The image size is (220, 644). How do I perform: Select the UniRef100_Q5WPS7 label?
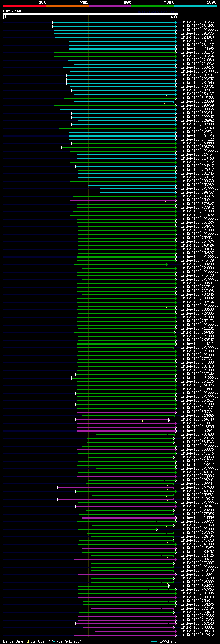pyautogui.click(x=197, y=522)
